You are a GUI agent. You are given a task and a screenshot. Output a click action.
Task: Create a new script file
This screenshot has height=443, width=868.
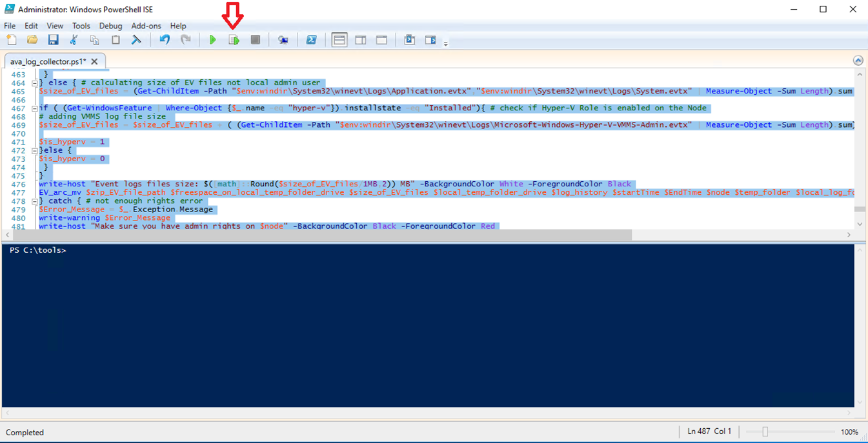click(11, 39)
